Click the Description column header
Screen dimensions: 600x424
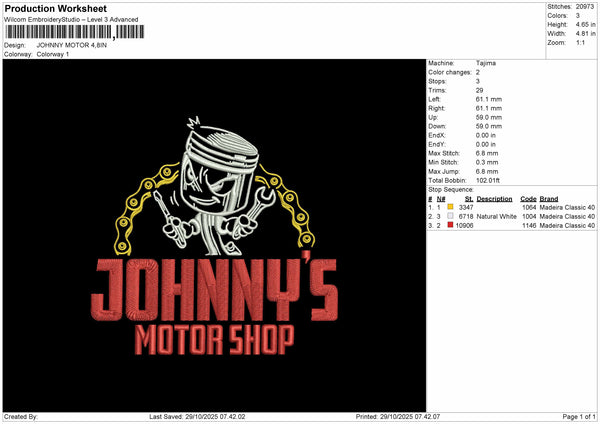tap(494, 199)
